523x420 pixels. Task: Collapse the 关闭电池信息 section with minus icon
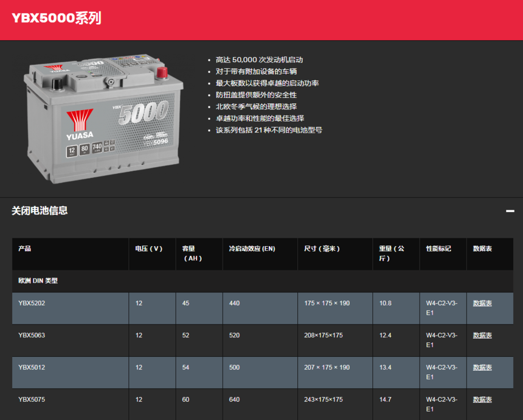[x=510, y=211]
